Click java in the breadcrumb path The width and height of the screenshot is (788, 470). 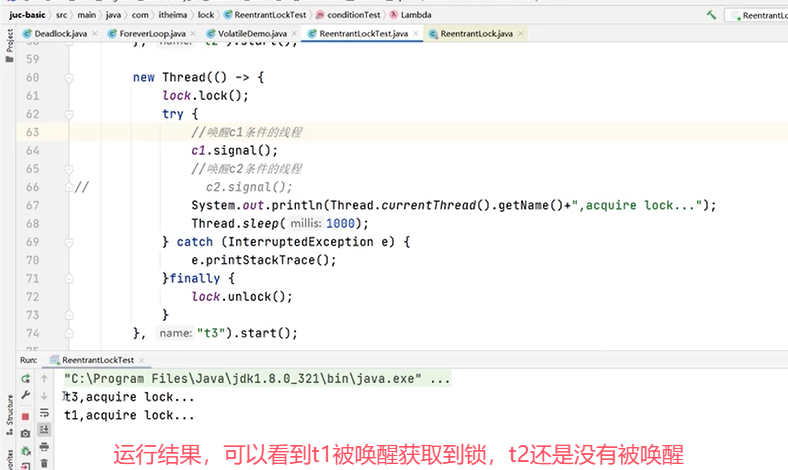click(113, 15)
